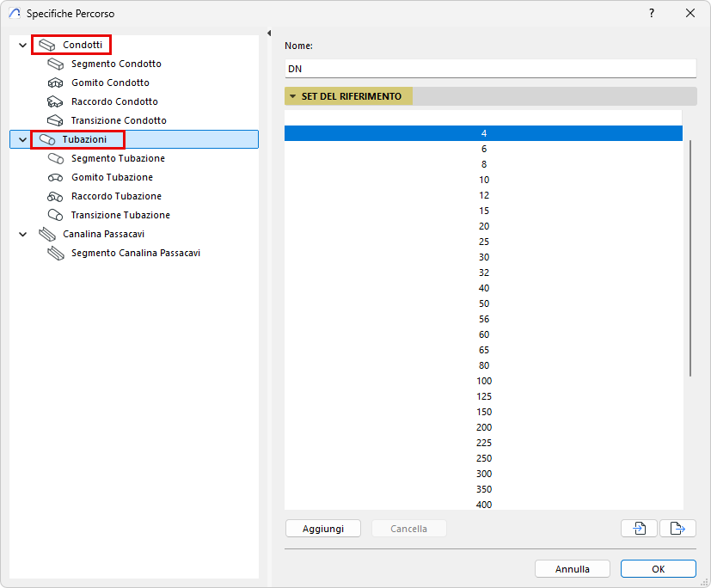Viewport: 711px width, 588px height.
Task: Select value 65 in the list
Action: coord(483,350)
